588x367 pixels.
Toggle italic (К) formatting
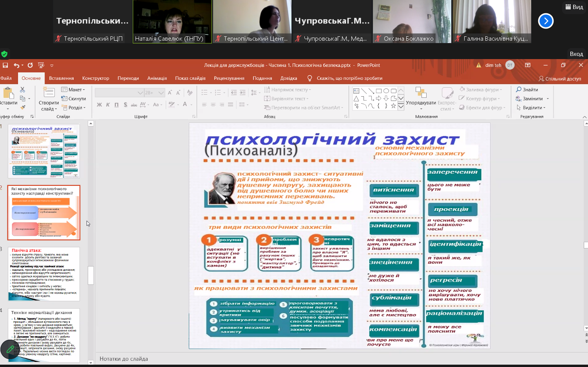pyautogui.click(x=108, y=104)
